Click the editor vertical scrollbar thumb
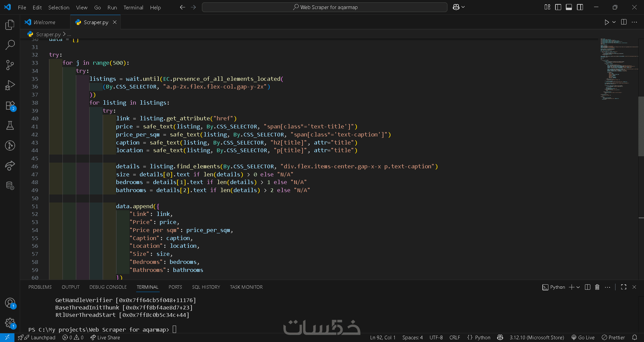 (x=641, y=126)
